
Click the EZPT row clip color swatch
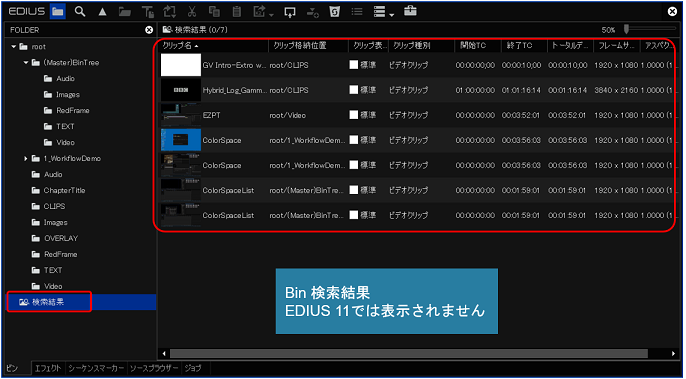point(354,115)
